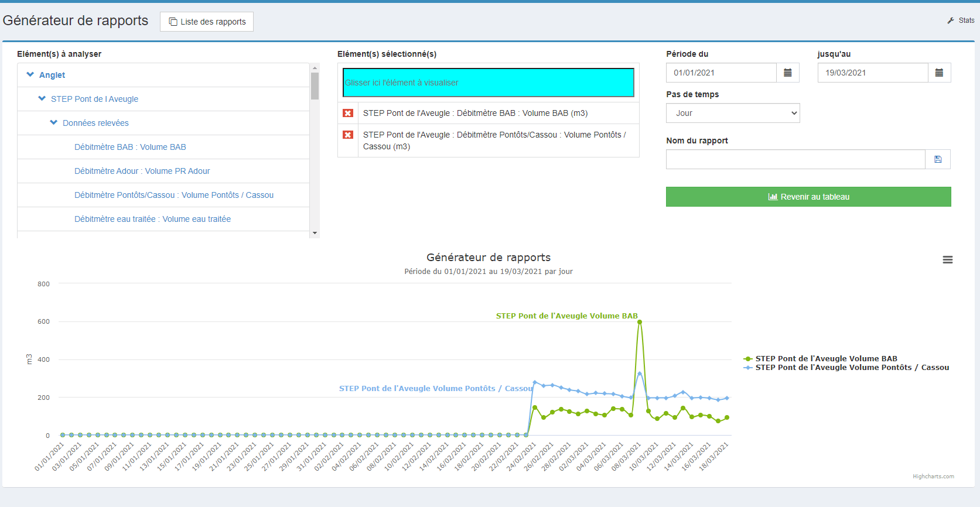Toggle Volume BAB series in chart legend

click(820, 359)
